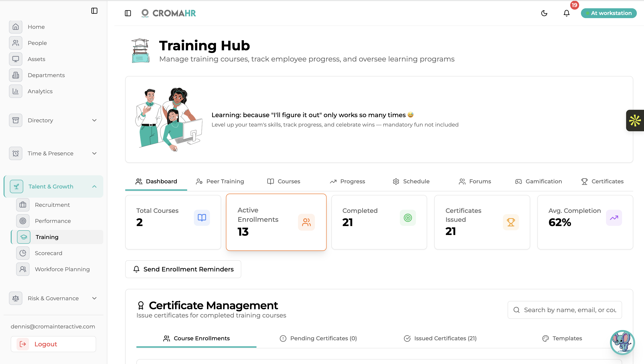Click the Completed target icon

click(x=408, y=218)
